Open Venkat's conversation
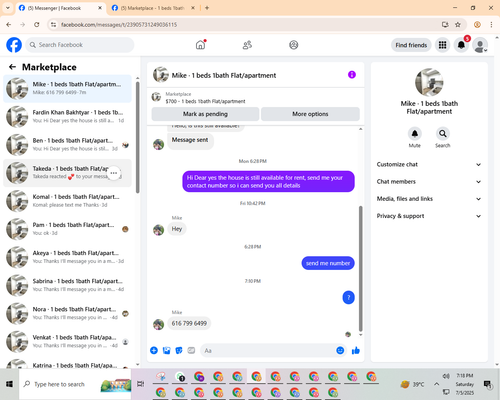This screenshot has height=400, width=500. pos(67,342)
